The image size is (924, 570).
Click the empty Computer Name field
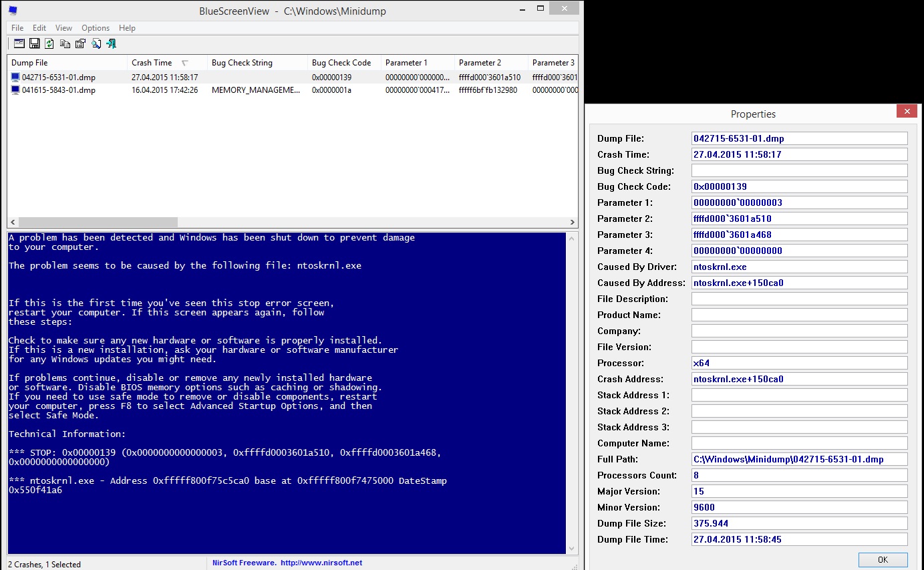click(x=800, y=443)
